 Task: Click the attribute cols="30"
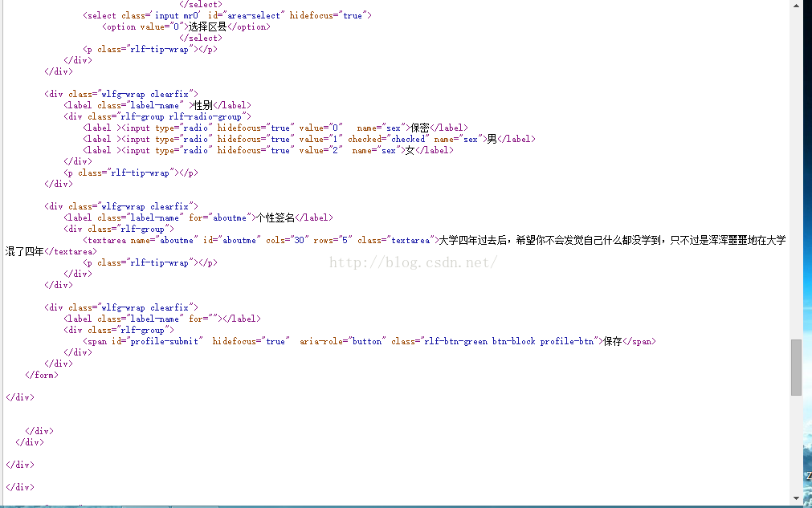(x=287, y=241)
